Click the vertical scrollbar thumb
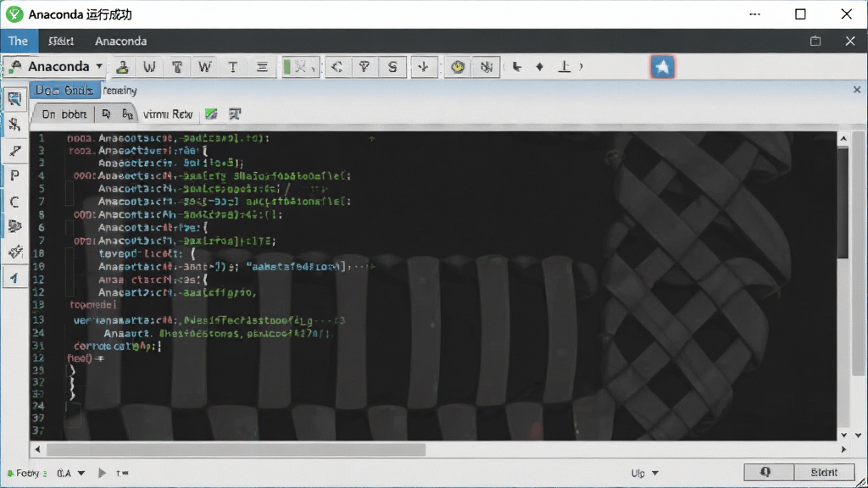 (x=843, y=202)
